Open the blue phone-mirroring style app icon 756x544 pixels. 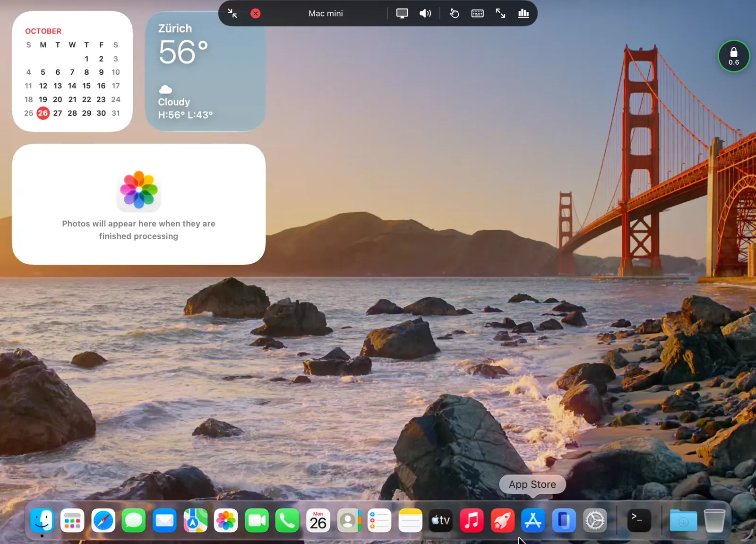[x=564, y=520]
